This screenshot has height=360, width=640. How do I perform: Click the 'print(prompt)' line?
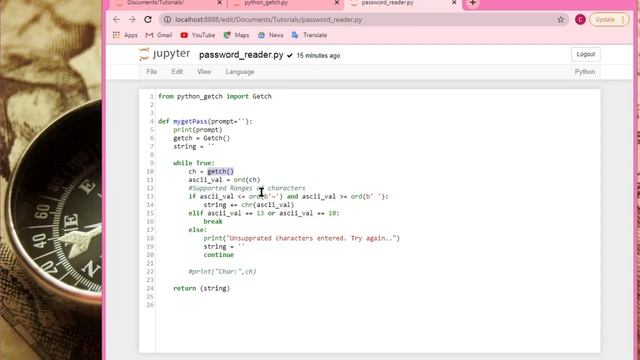click(198, 129)
